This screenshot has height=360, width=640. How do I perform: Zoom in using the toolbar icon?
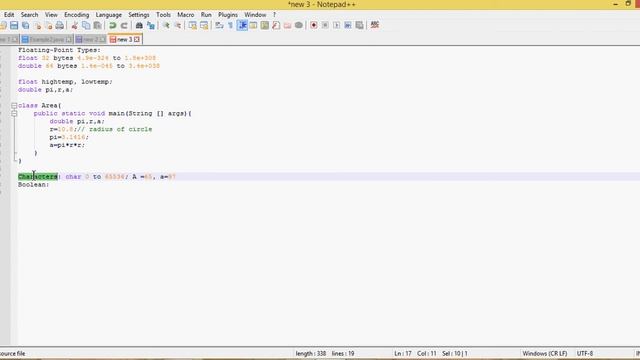(166, 25)
